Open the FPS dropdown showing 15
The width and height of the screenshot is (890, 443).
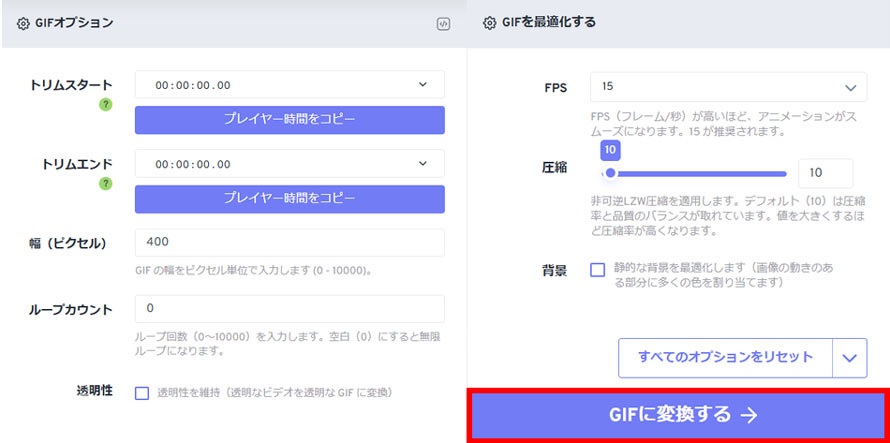coord(728,87)
